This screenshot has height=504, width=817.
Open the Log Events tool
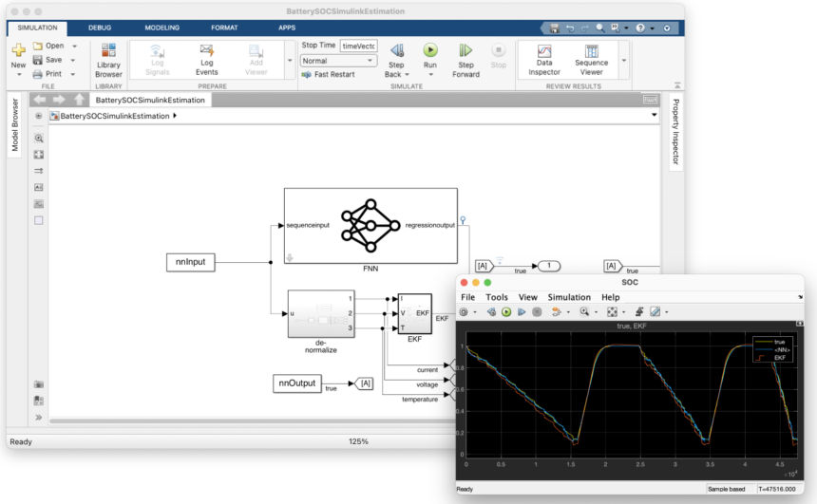207,61
